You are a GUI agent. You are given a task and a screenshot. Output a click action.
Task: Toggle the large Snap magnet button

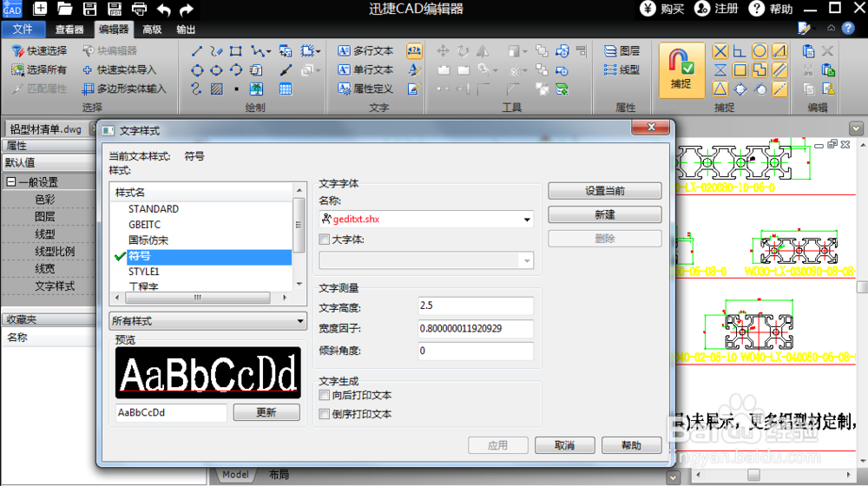coord(681,69)
